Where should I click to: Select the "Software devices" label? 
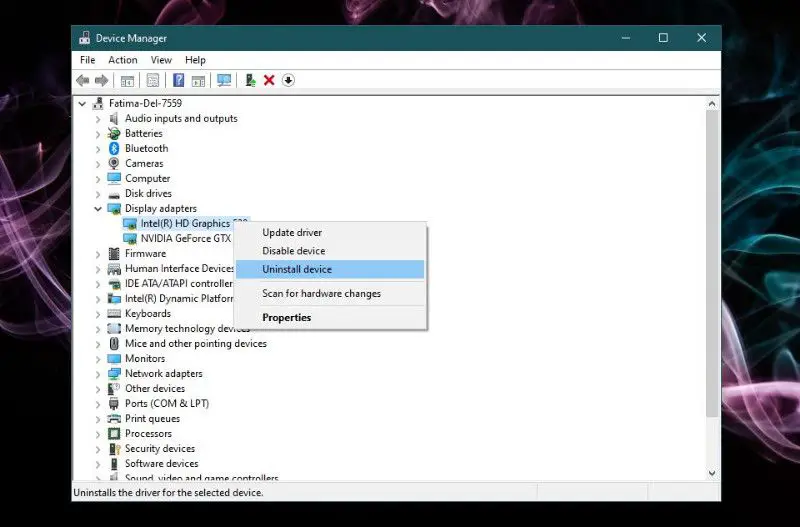pos(162,464)
